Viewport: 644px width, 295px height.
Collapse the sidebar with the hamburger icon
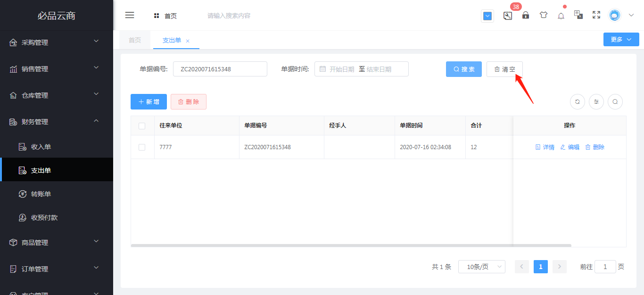tap(130, 15)
